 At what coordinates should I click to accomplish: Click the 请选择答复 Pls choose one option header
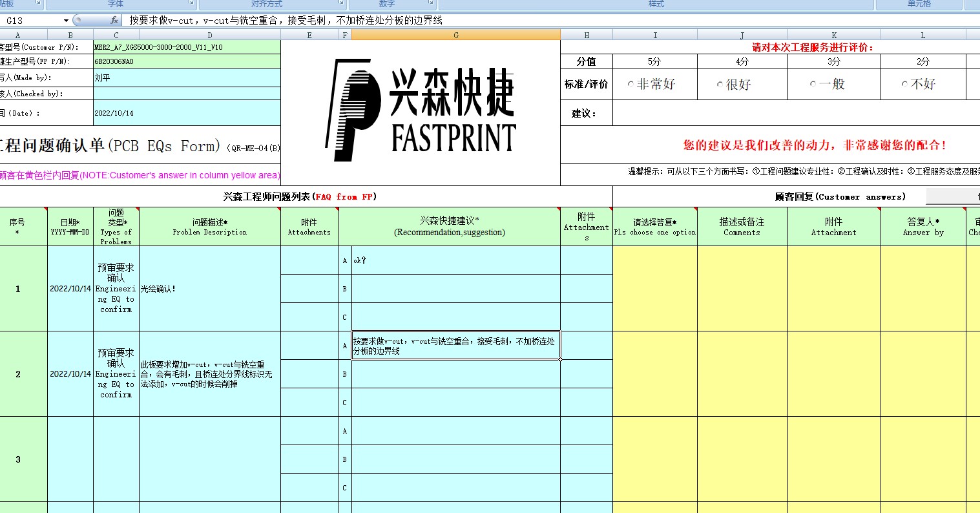pos(655,227)
